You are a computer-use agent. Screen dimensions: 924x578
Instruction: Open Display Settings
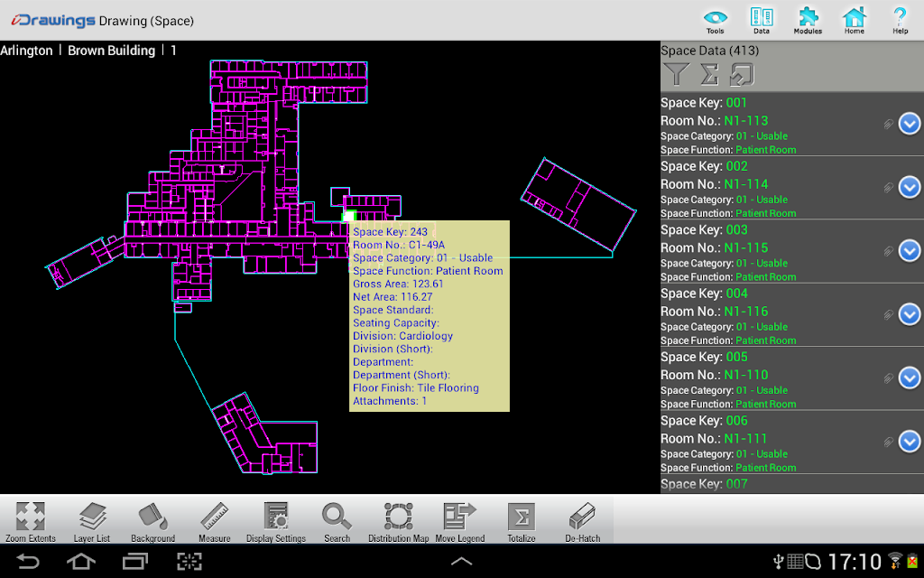coord(276,522)
